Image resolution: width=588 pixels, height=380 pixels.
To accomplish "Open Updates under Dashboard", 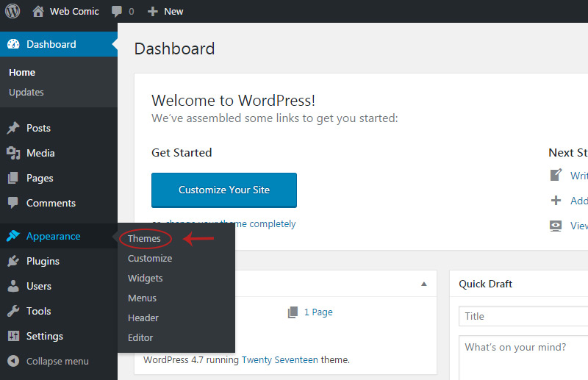I will 26,93.
